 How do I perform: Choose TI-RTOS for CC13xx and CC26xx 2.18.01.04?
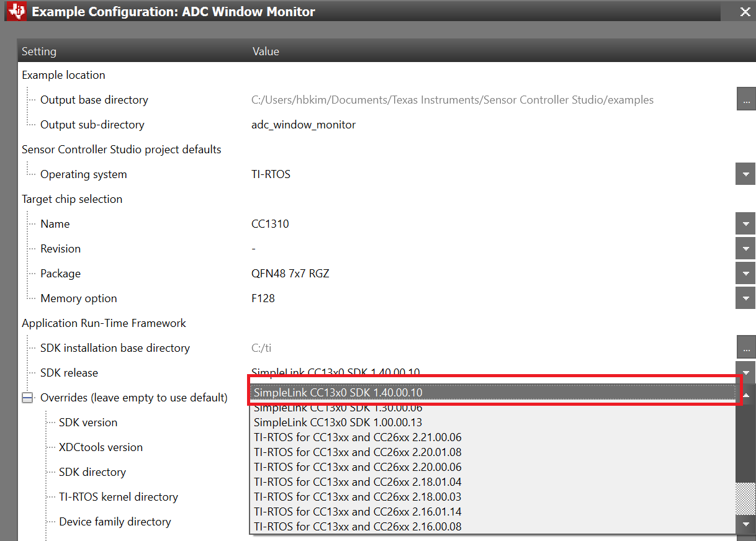point(493,482)
